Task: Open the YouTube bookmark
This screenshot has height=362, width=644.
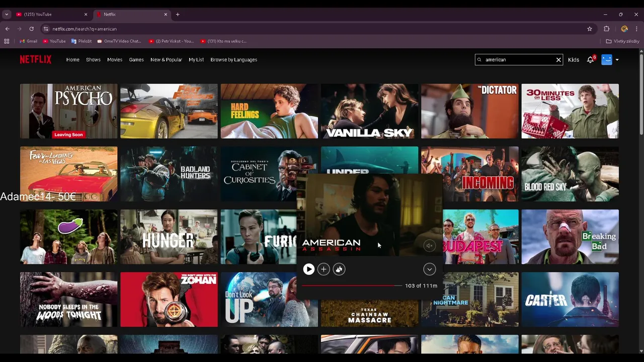Action: [54, 41]
